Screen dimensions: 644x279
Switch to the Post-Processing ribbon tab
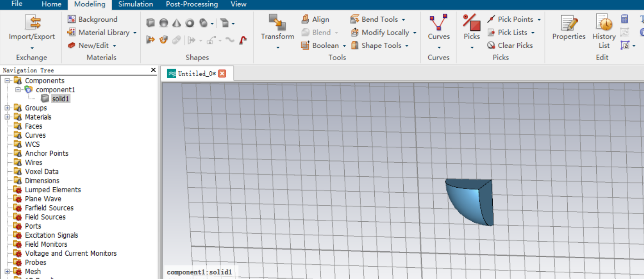coord(192,4)
